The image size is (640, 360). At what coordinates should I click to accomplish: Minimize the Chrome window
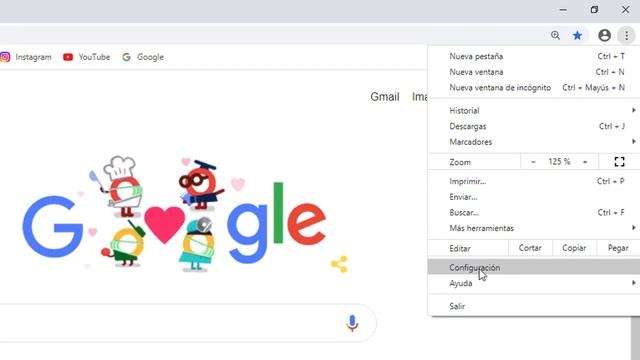pos(563,10)
